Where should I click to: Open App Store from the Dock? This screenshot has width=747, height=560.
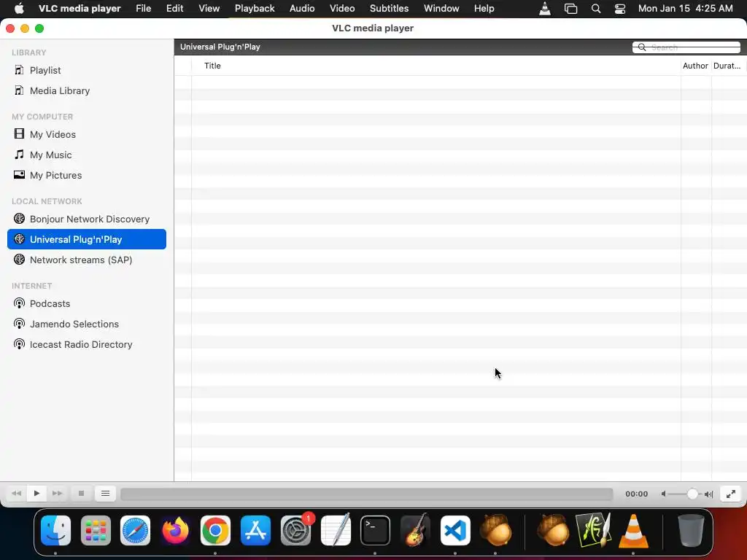pyautogui.click(x=255, y=531)
